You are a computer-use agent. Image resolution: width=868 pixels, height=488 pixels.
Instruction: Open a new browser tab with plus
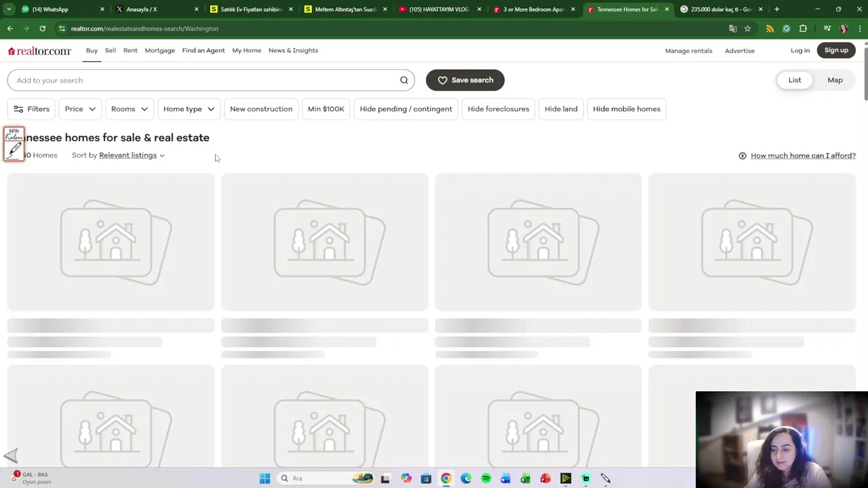coord(776,9)
